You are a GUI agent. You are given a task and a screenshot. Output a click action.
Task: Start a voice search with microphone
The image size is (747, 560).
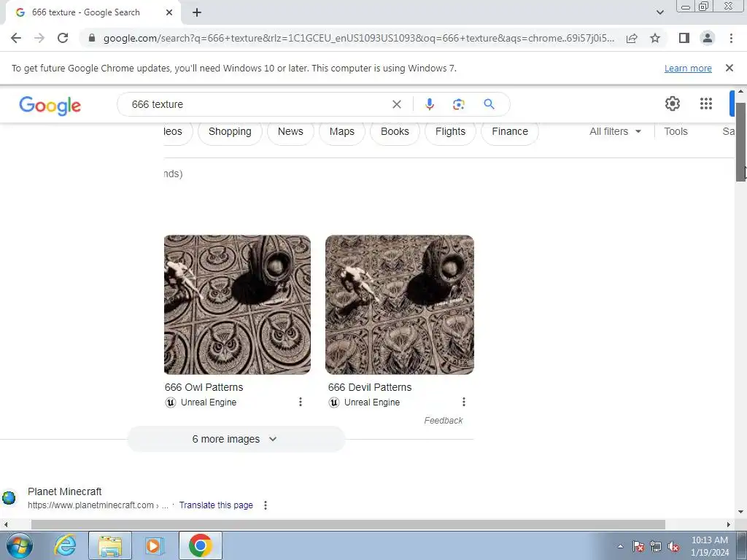coord(429,104)
